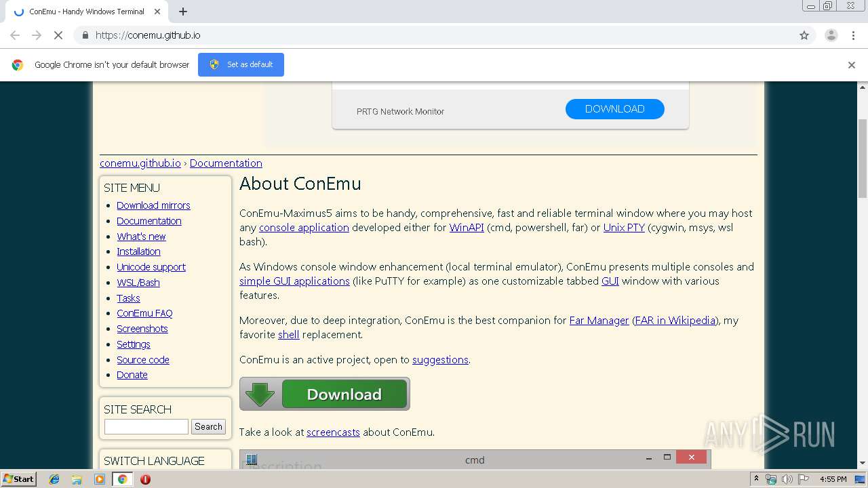Click the network tray icon

click(x=771, y=479)
